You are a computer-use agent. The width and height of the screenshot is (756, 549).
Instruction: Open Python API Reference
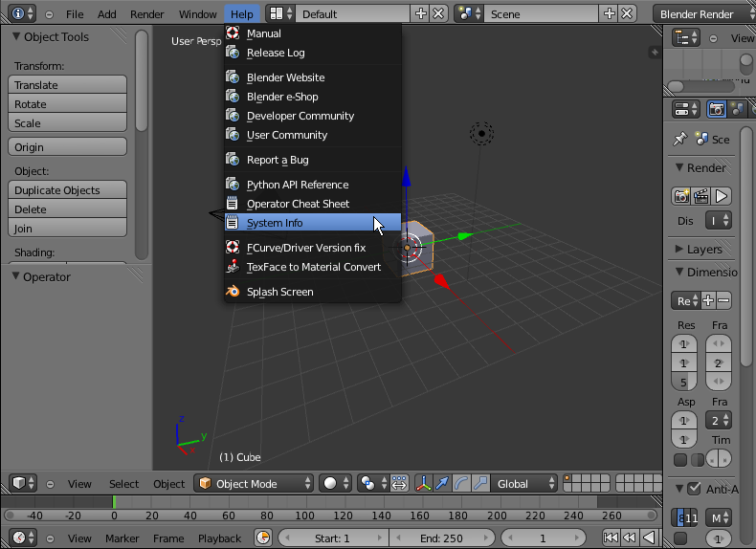(313, 185)
